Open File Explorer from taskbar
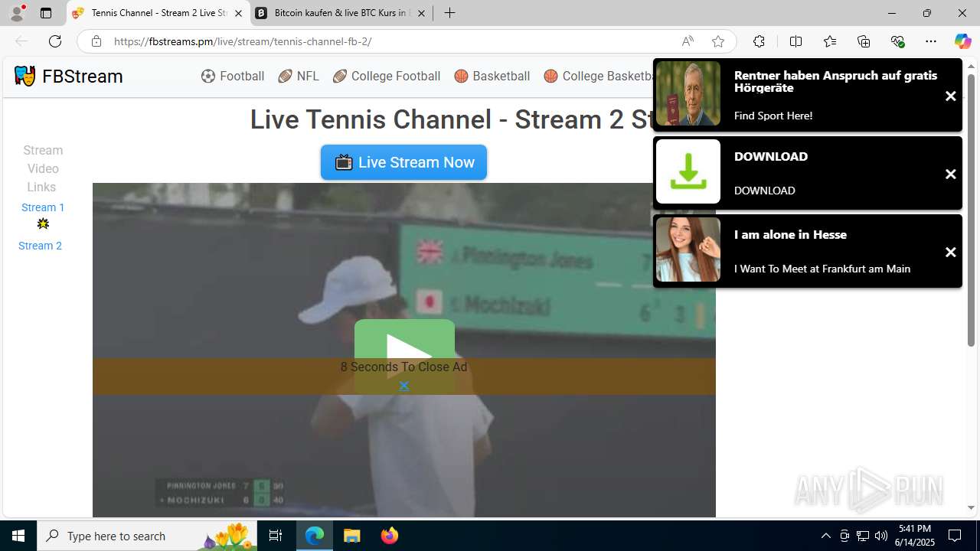This screenshot has width=980, height=551. tap(351, 536)
